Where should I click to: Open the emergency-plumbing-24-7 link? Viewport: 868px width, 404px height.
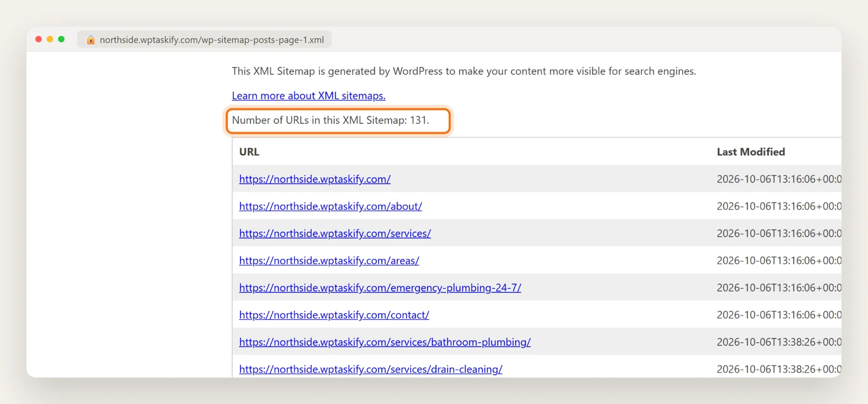[380, 288]
